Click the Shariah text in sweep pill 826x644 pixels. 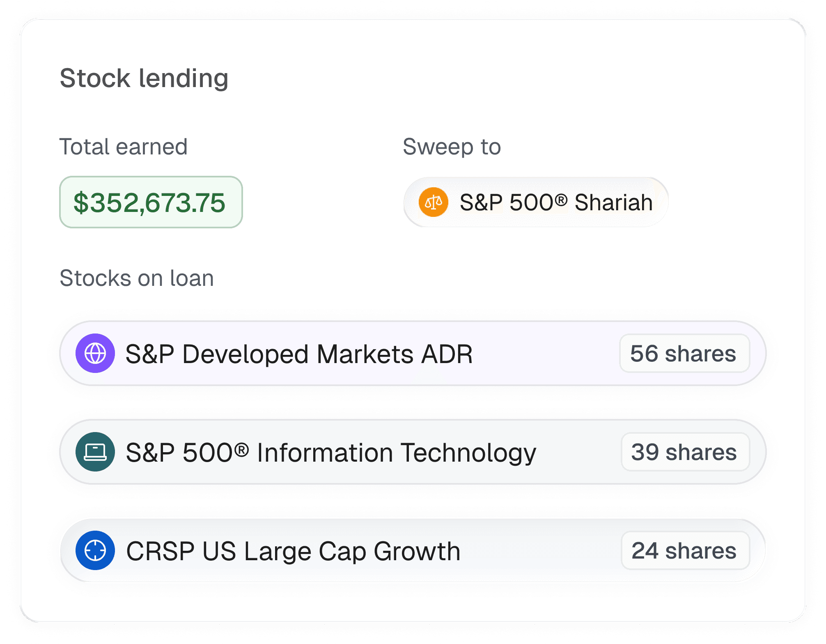pyautogui.click(x=613, y=202)
